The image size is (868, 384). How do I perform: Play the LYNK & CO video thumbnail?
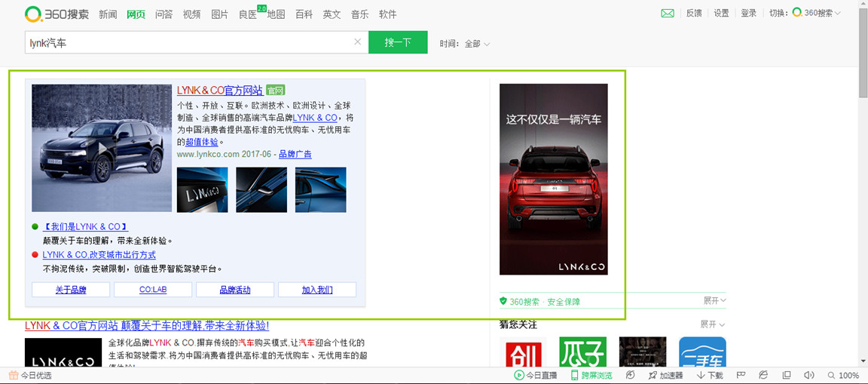[102, 148]
